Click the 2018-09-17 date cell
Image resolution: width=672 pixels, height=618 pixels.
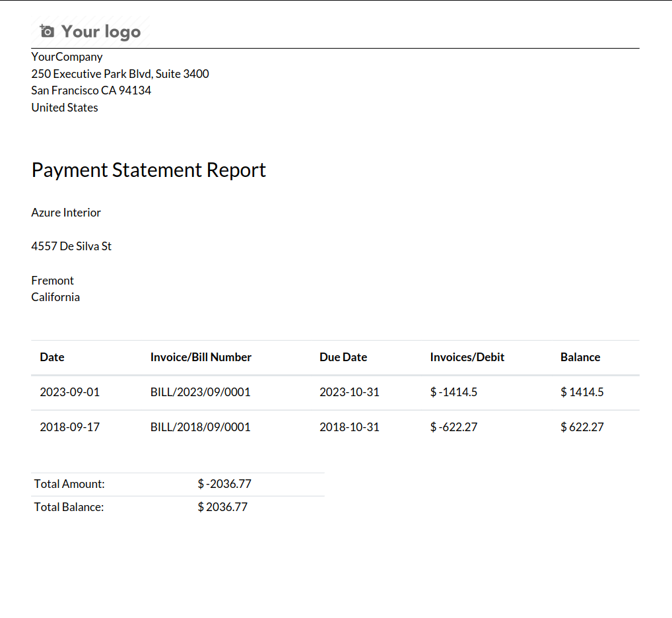pyautogui.click(x=69, y=427)
